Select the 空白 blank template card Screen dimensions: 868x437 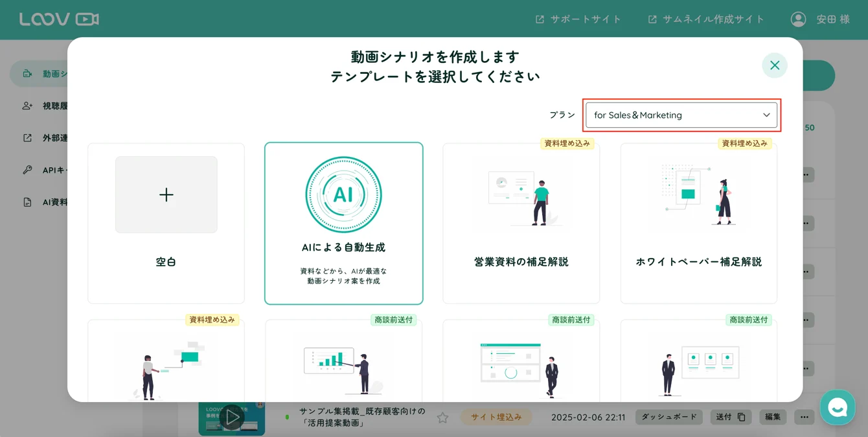[x=166, y=223]
